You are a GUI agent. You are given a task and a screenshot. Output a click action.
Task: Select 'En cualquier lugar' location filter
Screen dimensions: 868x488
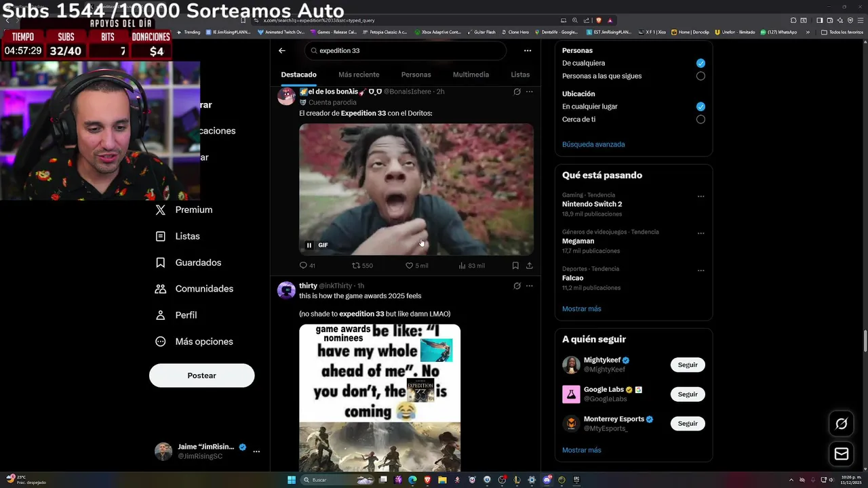[x=701, y=106]
